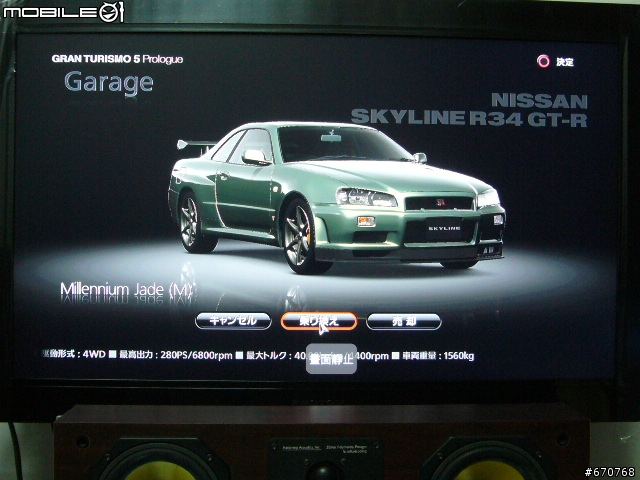Select the NISSAN SKYLINE R34 GT-R title
The width and height of the screenshot is (640, 480).
click(x=469, y=109)
